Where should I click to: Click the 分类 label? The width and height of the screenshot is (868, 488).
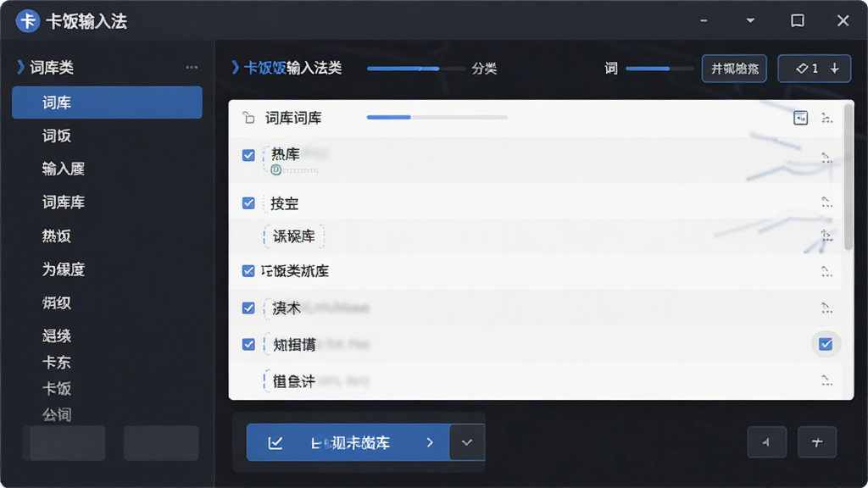click(x=484, y=69)
